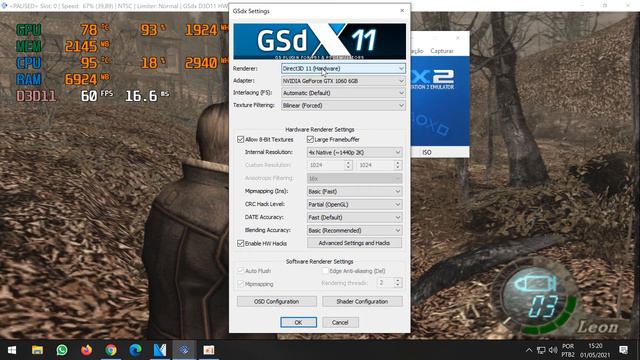Expand the DATE Accuracy dropdown

point(354,217)
